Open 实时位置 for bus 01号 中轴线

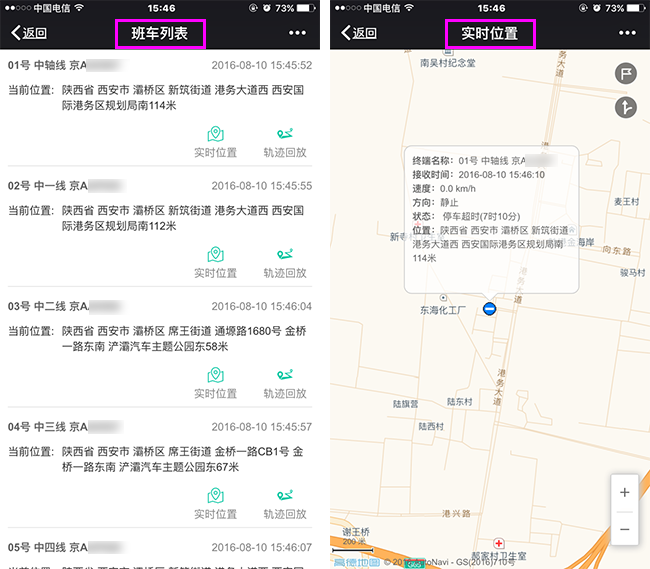click(215, 143)
